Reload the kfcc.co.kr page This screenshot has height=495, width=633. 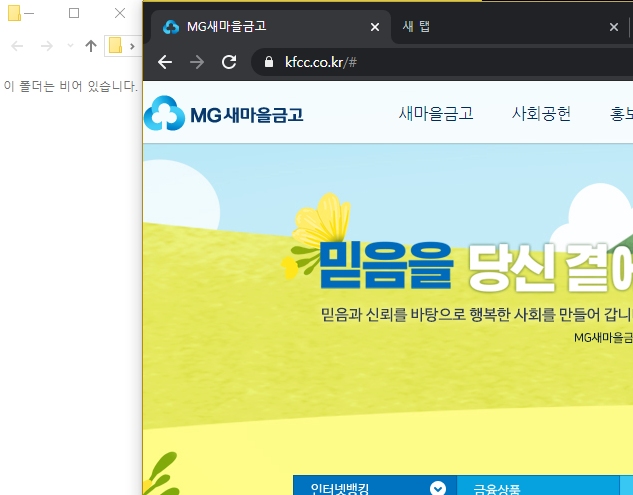pyautogui.click(x=229, y=62)
